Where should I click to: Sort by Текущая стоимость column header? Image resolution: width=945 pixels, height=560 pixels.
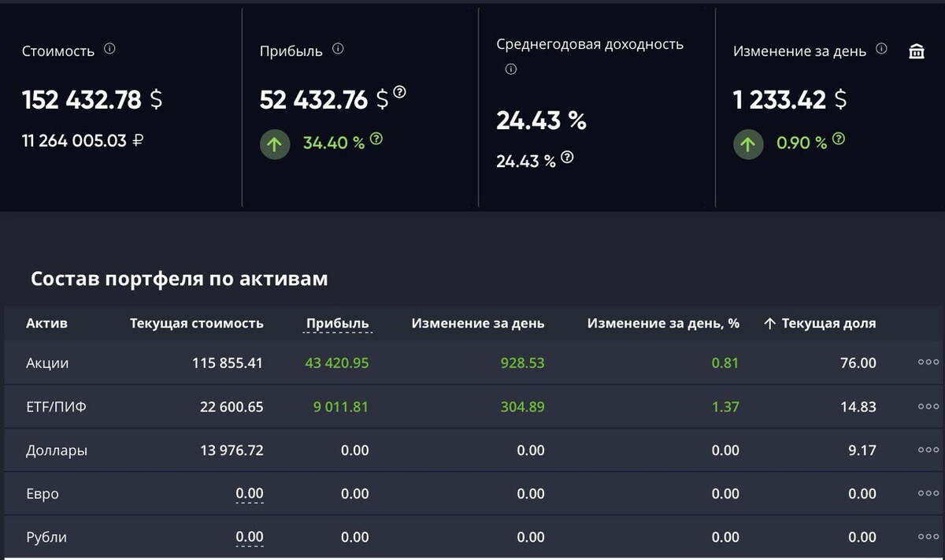[x=196, y=324]
